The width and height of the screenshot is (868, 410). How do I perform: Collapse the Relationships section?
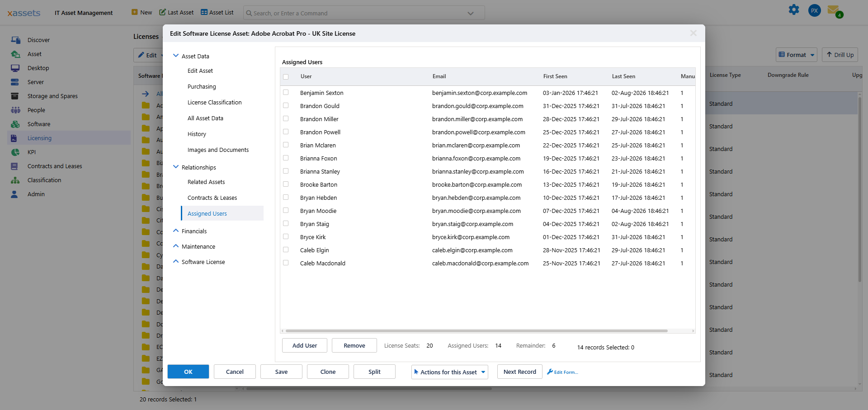[x=176, y=167]
